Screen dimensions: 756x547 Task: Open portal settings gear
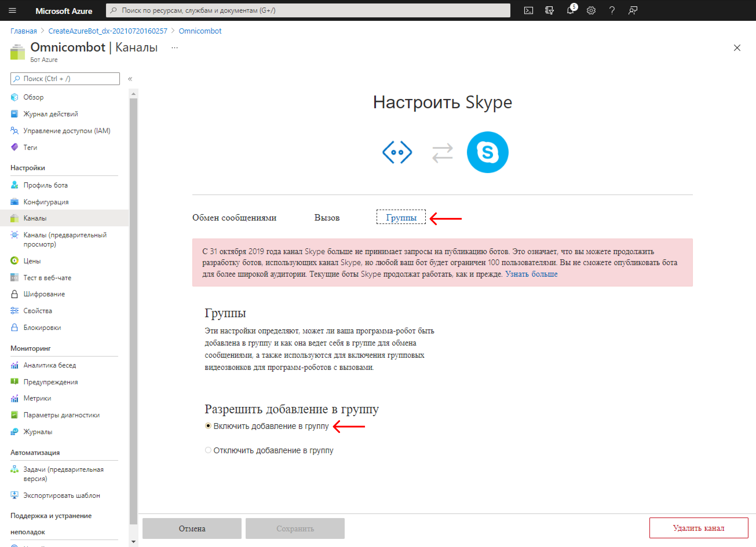pos(591,10)
